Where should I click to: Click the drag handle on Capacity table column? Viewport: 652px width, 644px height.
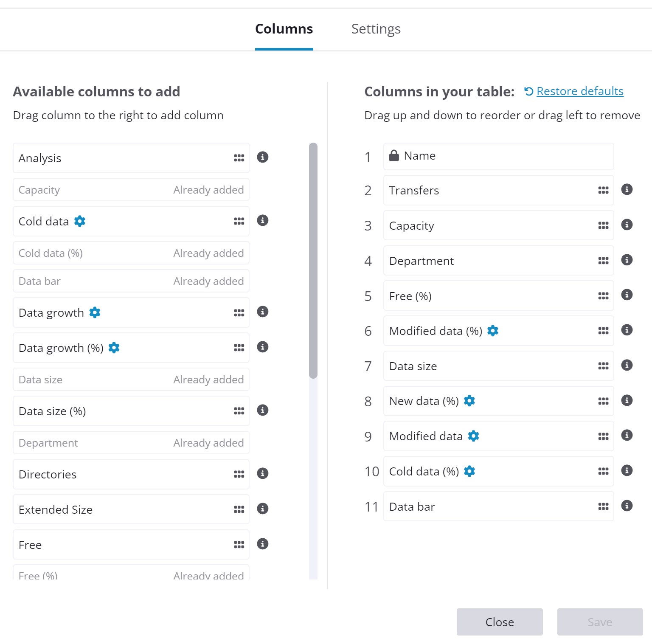coord(603,225)
